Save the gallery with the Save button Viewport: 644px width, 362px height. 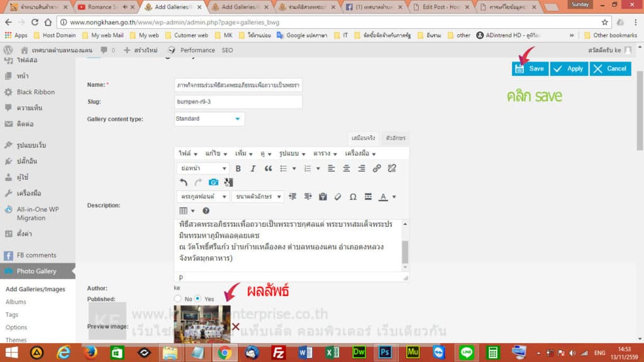point(530,69)
